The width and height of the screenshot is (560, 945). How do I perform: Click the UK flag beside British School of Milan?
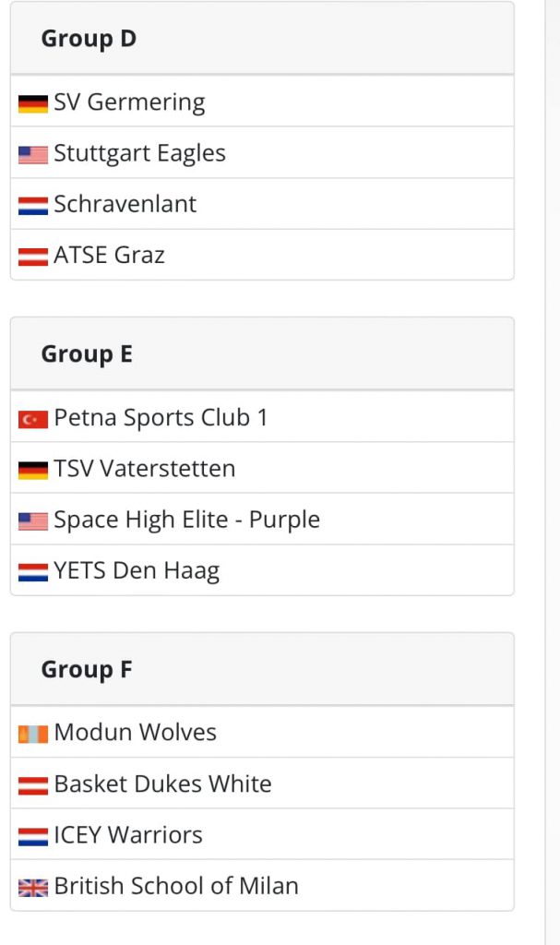tap(33, 888)
